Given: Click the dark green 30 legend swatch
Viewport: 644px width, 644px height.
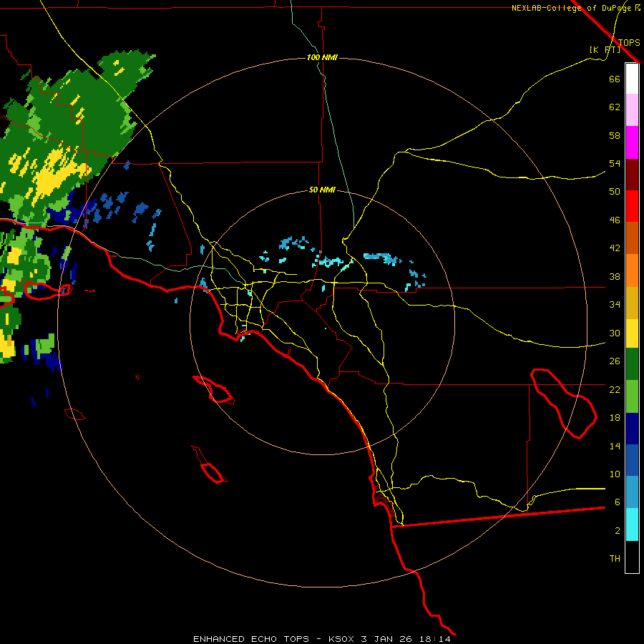Looking at the screenshot, I should pos(632,364).
